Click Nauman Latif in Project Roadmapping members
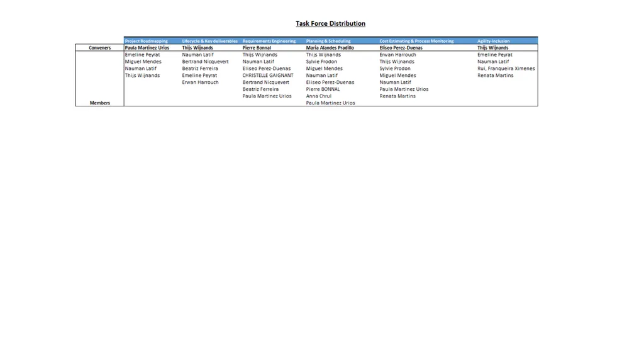Screen dimensions: 644x362 click(141, 69)
